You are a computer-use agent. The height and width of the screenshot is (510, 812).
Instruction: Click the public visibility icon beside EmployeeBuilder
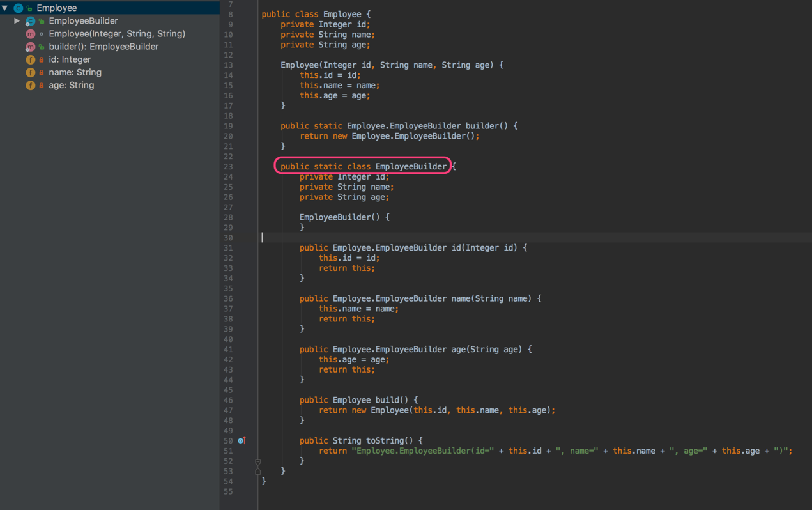pos(42,21)
